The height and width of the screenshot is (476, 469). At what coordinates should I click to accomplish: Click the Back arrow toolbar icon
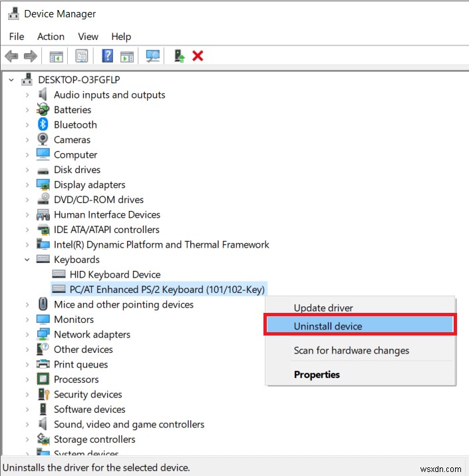(x=11, y=56)
